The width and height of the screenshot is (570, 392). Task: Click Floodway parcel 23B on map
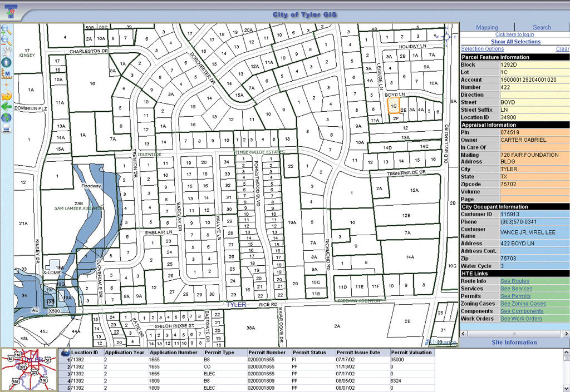(x=78, y=204)
